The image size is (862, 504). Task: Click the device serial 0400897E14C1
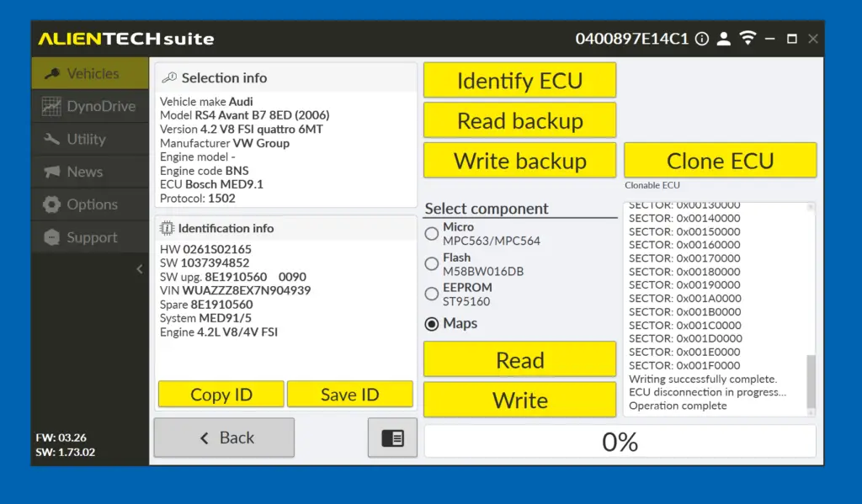[x=631, y=39]
